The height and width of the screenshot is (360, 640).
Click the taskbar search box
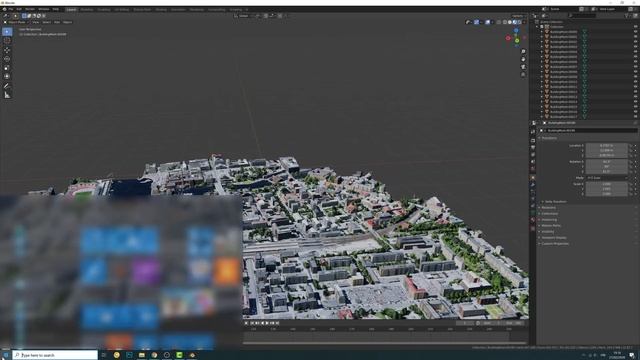coord(55,355)
